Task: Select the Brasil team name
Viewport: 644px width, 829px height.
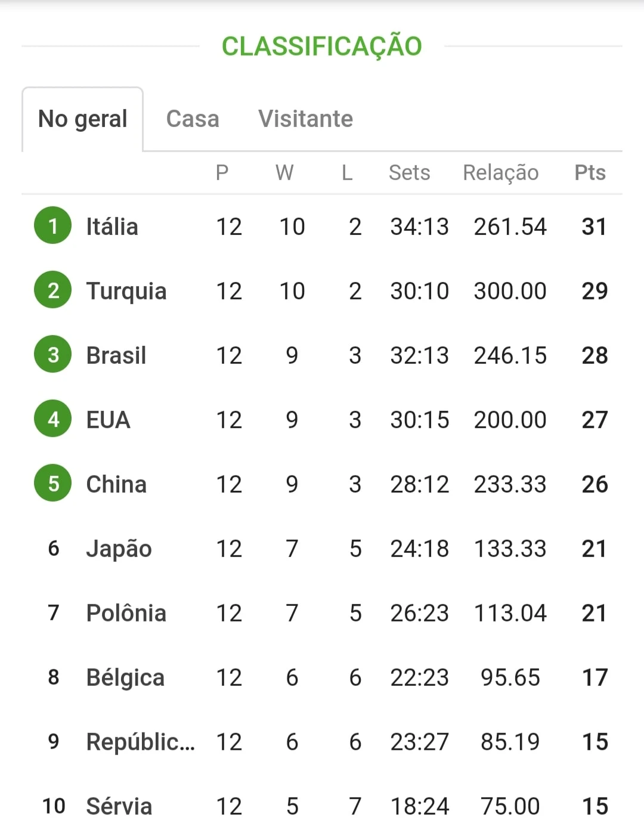Action: pyautogui.click(x=116, y=355)
